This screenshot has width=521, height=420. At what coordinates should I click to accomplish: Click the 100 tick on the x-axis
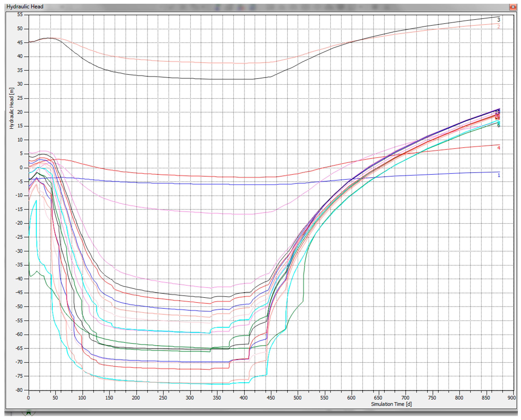coord(82,398)
